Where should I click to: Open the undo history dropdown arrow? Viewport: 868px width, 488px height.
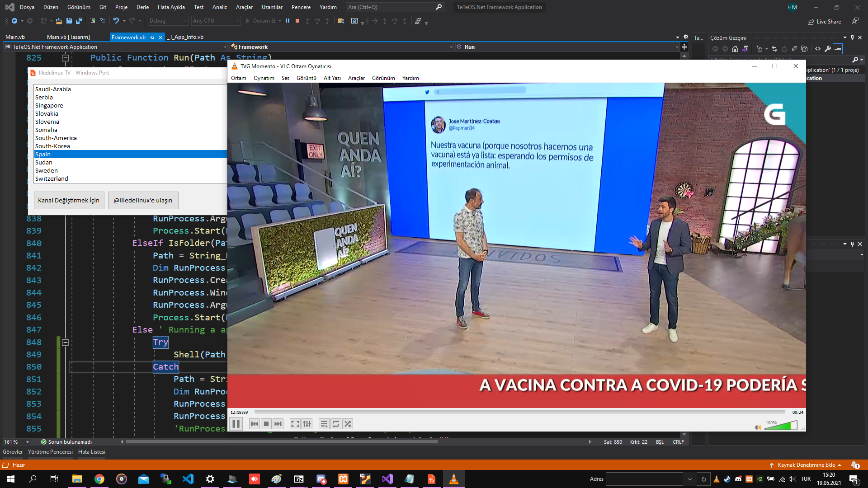coord(124,21)
